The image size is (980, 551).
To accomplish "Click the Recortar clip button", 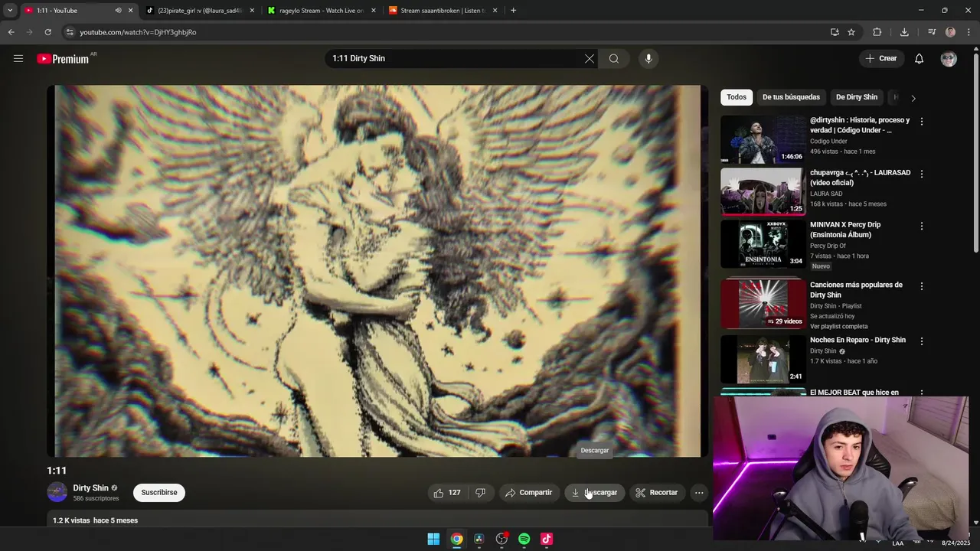I will pyautogui.click(x=657, y=493).
